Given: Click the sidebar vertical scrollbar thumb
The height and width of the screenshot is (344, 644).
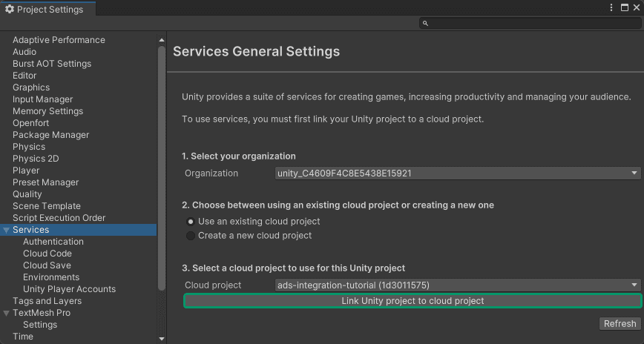Looking at the screenshot, I should pos(162,168).
